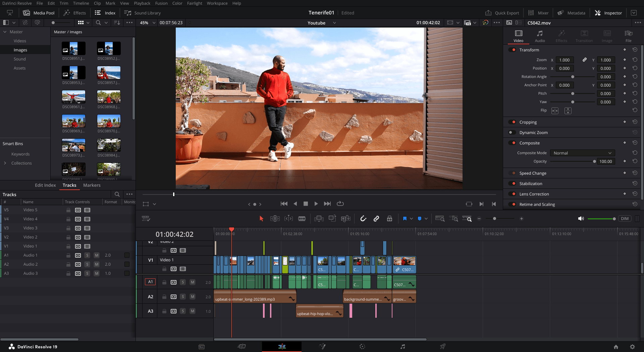Open the Effects panel
The height and width of the screenshot is (352, 644).
(x=75, y=13)
